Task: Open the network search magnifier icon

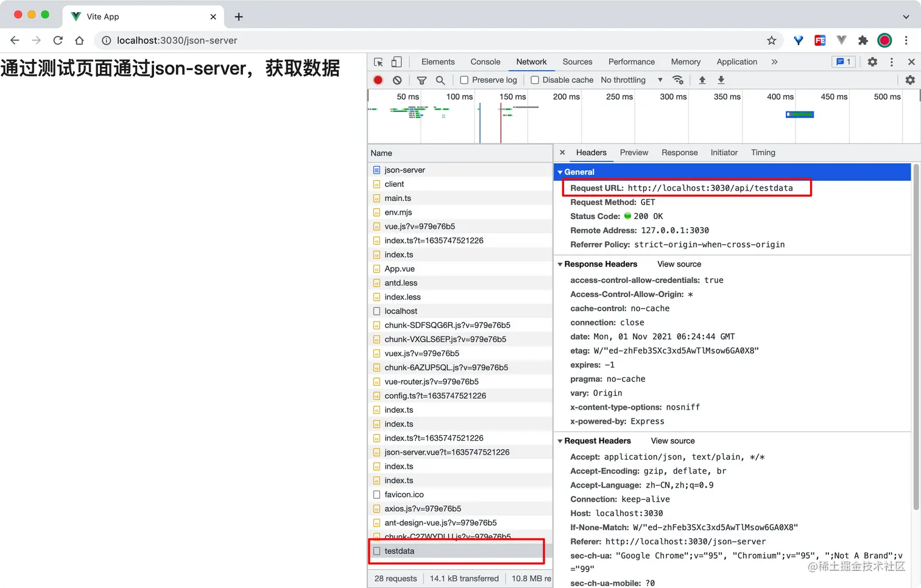Action: tap(440, 80)
